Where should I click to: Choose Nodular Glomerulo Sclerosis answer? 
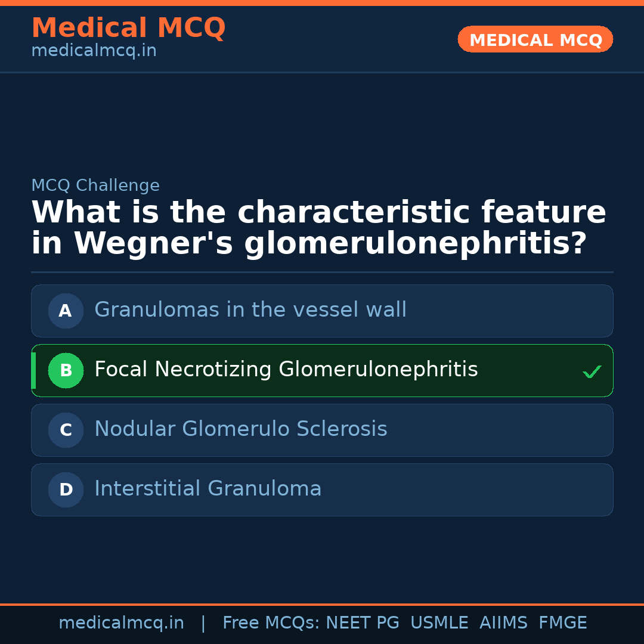[241, 429]
